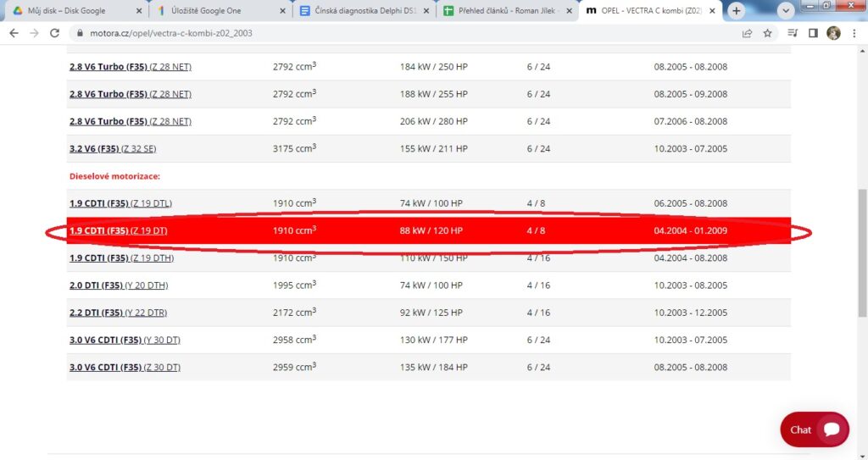Click the 10.2003 - 12.2005 date cell
Viewport: 868px width, 460px height.
(x=690, y=313)
